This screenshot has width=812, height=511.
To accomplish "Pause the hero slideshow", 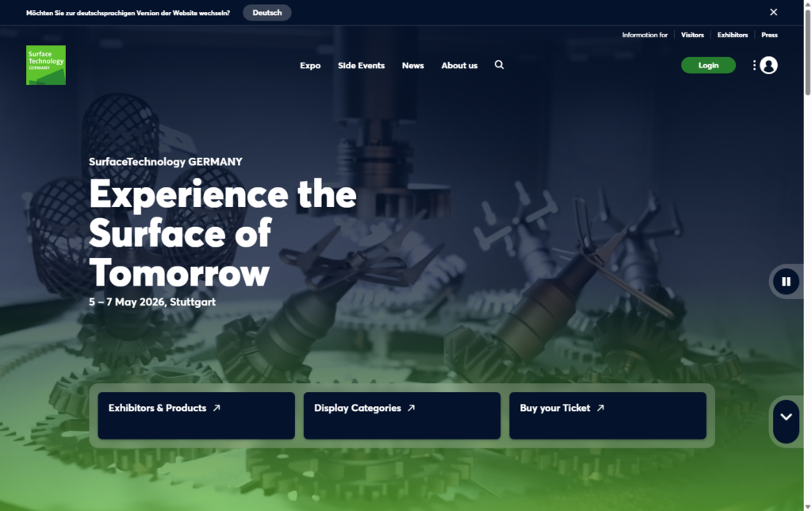I will (x=786, y=281).
